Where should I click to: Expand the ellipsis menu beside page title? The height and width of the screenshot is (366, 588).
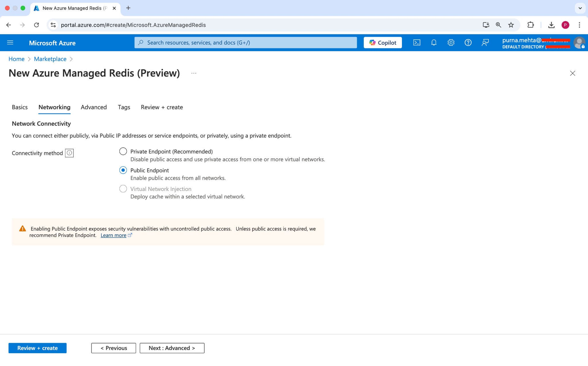[194, 73]
